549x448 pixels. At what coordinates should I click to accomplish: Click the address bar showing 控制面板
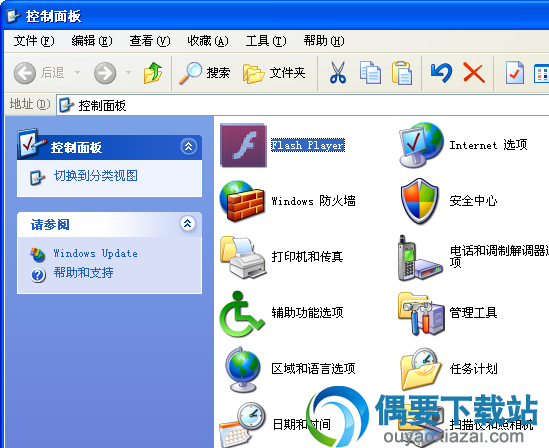pyautogui.click(x=303, y=105)
